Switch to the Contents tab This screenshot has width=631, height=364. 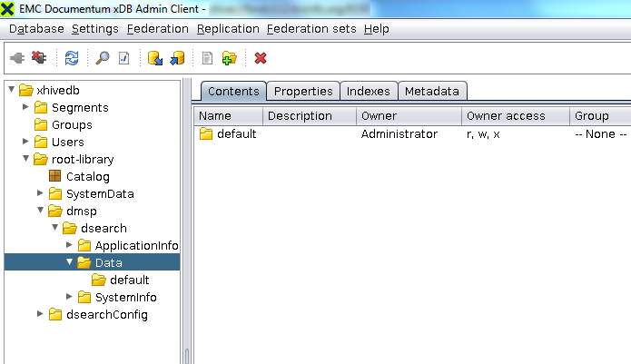[233, 92]
